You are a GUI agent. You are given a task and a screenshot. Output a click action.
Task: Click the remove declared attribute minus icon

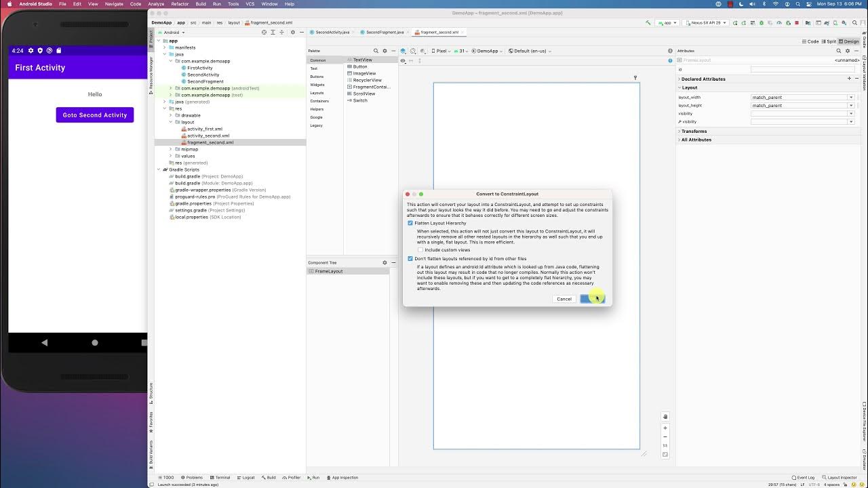pyautogui.click(x=856, y=79)
